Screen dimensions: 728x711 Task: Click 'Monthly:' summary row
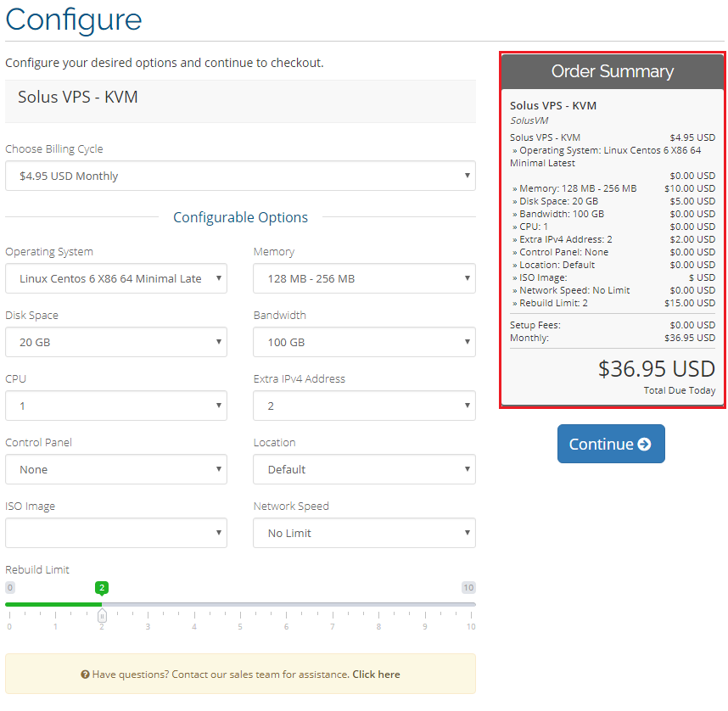(x=613, y=338)
